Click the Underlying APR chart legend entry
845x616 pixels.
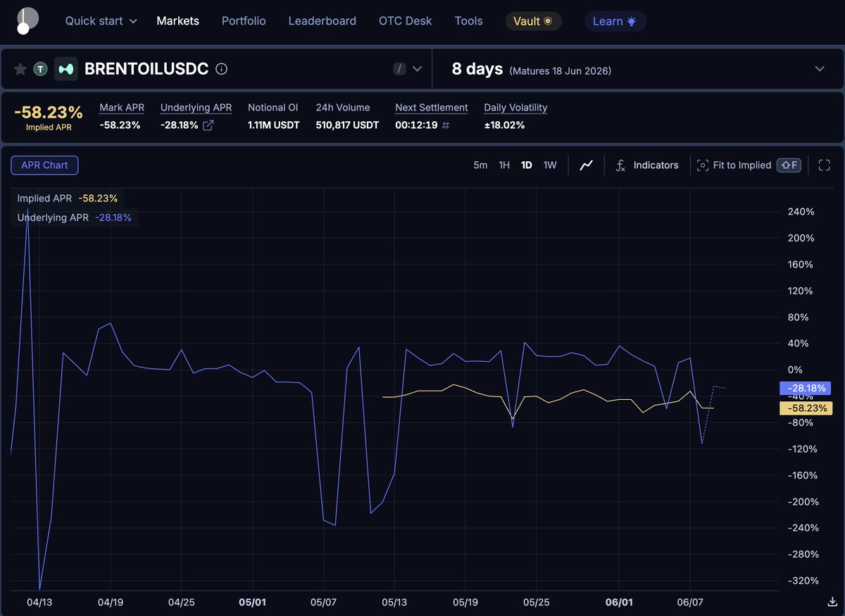pos(75,218)
